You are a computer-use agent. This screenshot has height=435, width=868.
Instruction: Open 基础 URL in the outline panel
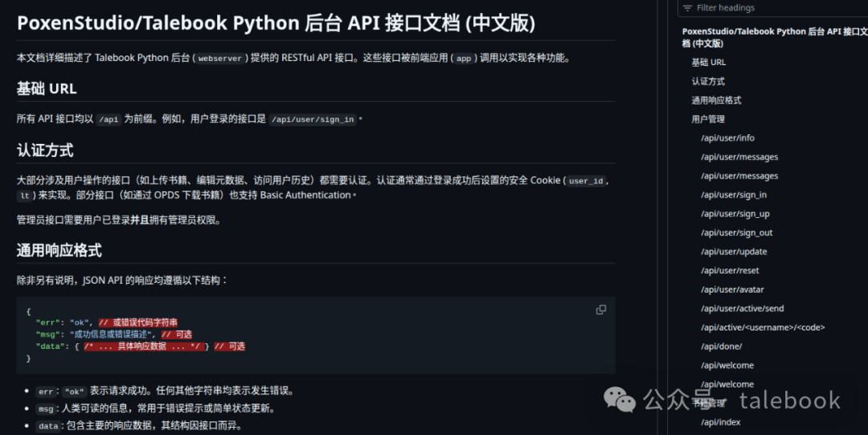[x=708, y=62]
